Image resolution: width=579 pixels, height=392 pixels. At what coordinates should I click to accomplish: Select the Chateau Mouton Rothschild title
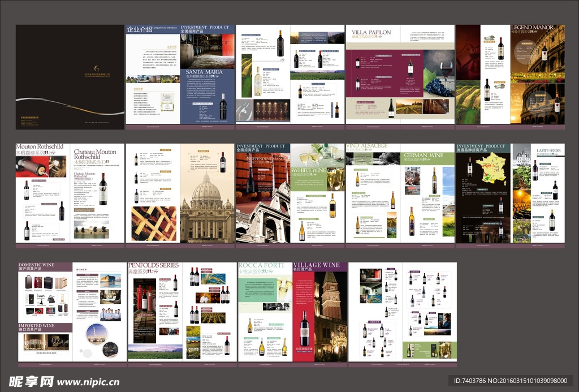[x=94, y=154]
